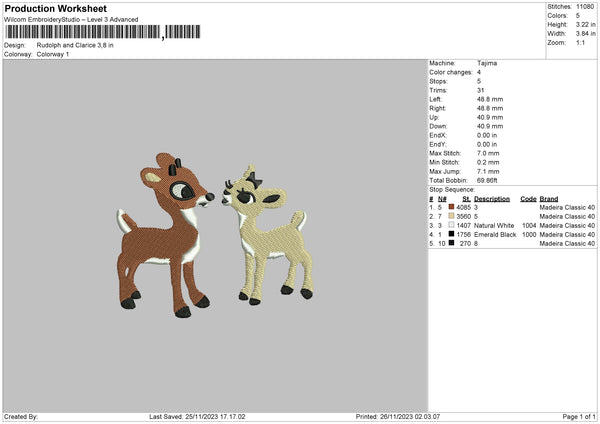
Task: Click the Max Jump value '7.1 mm'
Action: (488, 171)
